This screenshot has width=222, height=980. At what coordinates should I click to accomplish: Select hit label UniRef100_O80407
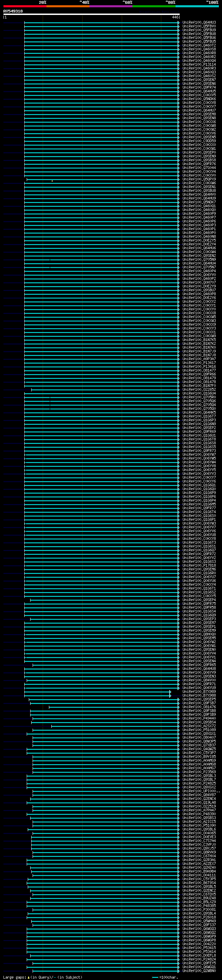coord(199,737)
